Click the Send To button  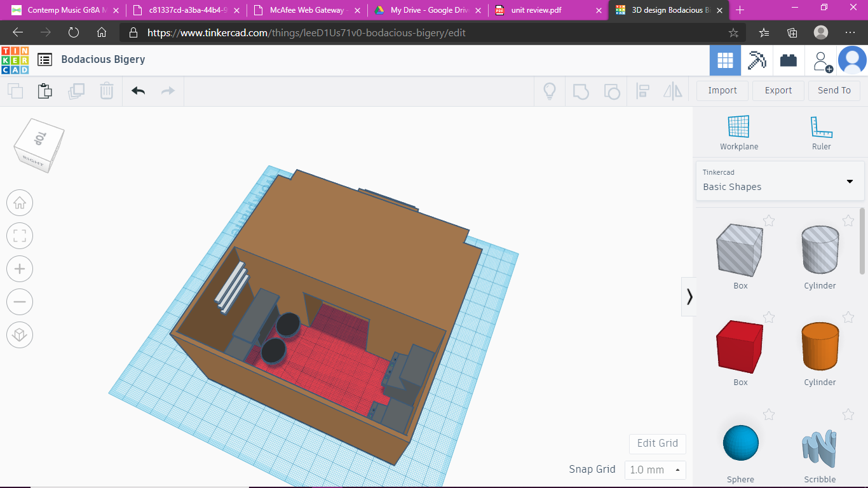pos(834,91)
